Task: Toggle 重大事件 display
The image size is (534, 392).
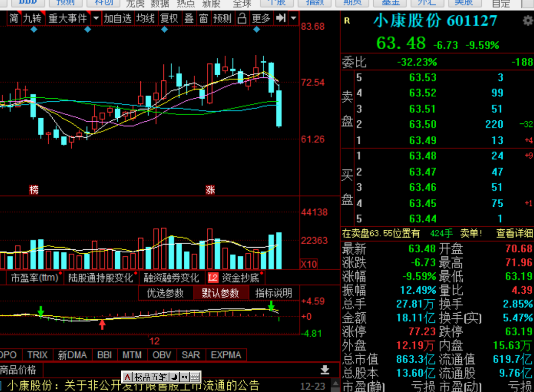Action: pyautogui.click(x=68, y=18)
